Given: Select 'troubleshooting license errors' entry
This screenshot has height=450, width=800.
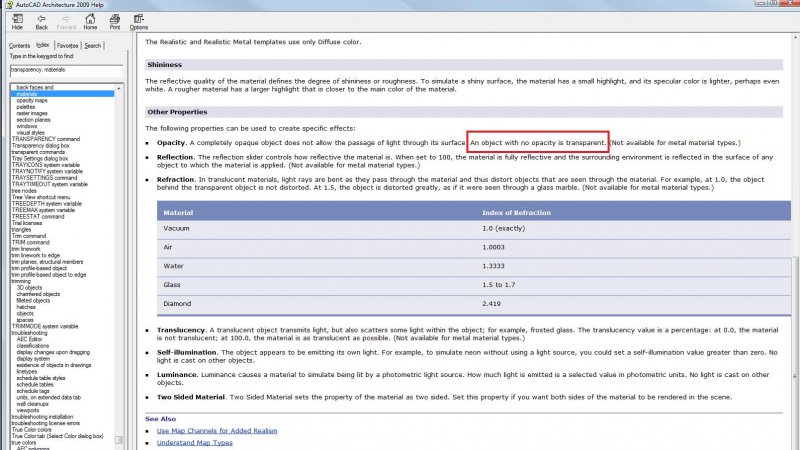Looking at the screenshot, I should pyautogui.click(x=45, y=423).
